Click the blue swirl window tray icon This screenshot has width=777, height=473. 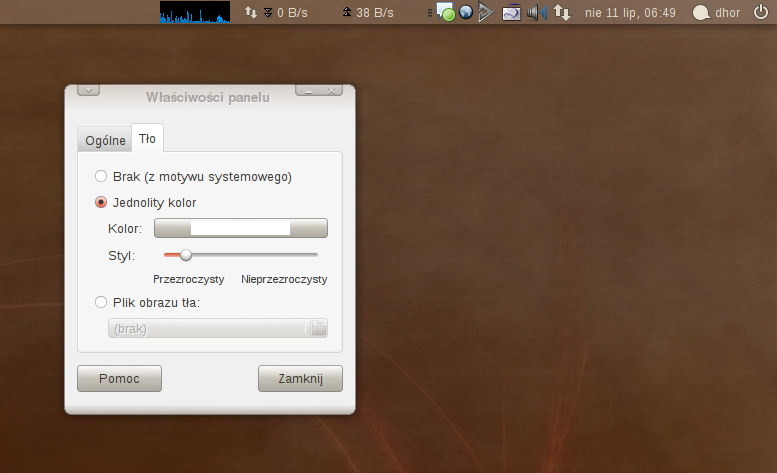511,12
